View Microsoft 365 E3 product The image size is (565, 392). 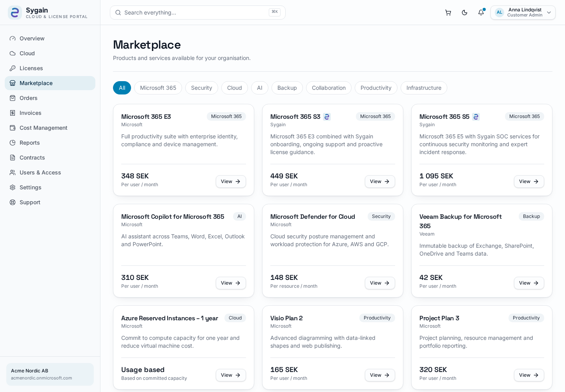(x=231, y=181)
